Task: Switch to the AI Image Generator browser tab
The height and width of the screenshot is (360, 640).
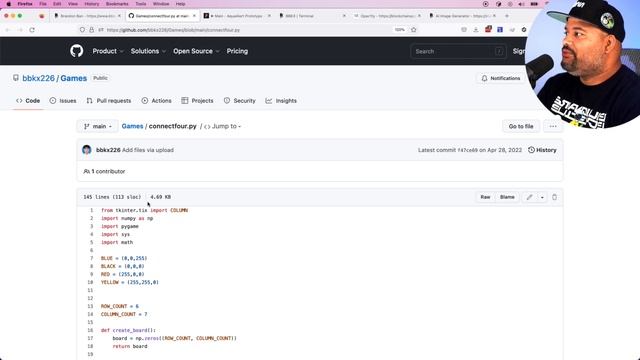Action: (x=462, y=16)
